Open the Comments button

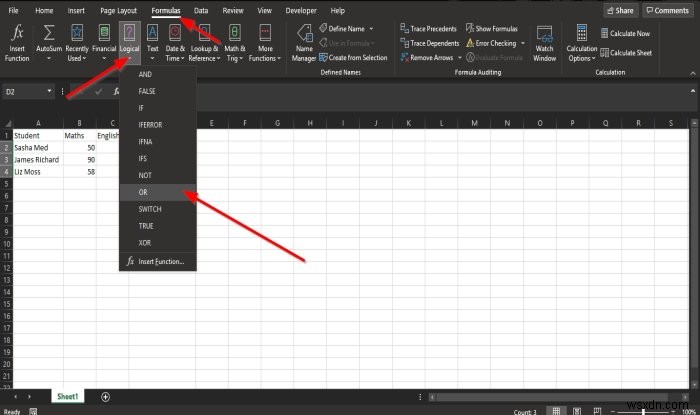click(x=668, y=10)
